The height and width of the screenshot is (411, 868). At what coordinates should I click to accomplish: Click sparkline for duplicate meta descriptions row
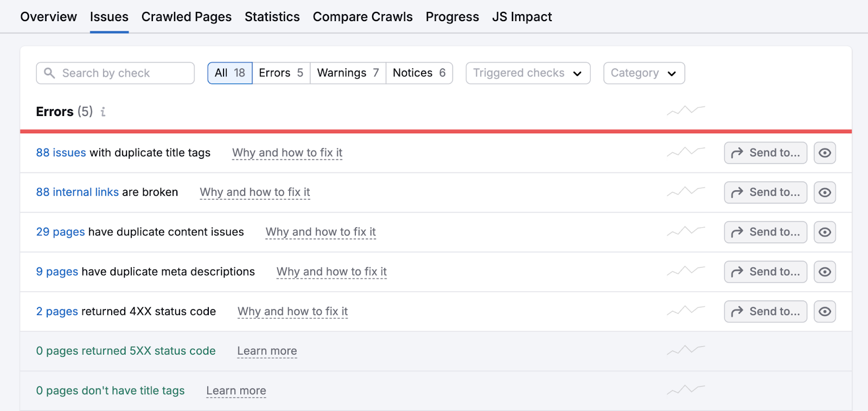point(686,271)
